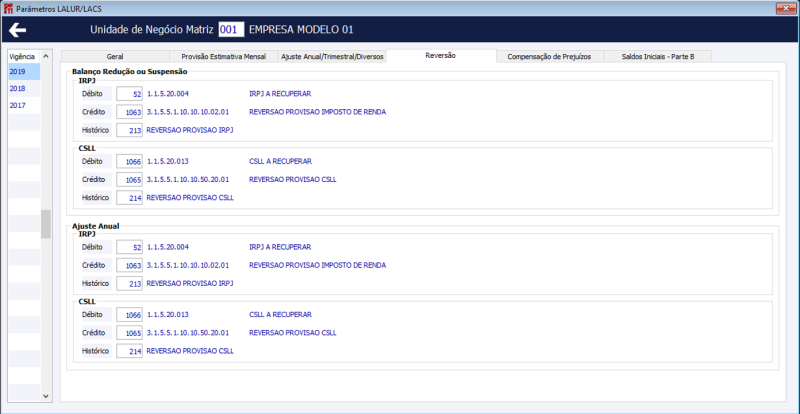Click Ajuste Anual CSLL Crédito field 1065

coord(129,333)
